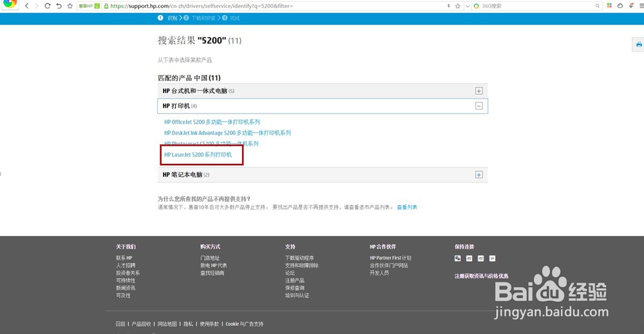The width and height of the screenshot is (644, 334).
Task: Open bottom link Cookie 与广告支持
Action: [x=244, y=324]
